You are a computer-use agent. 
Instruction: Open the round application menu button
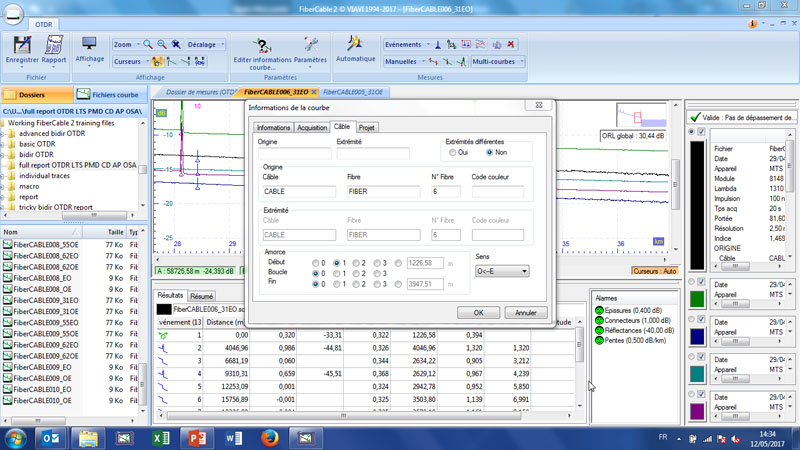click(13, 14)
